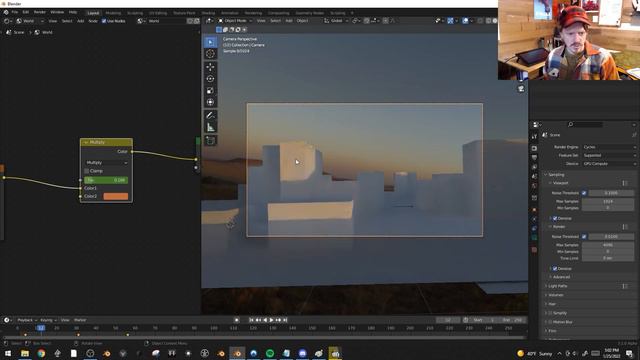
Task: Open the Scene properties tab icon
Action: [534, 176]
